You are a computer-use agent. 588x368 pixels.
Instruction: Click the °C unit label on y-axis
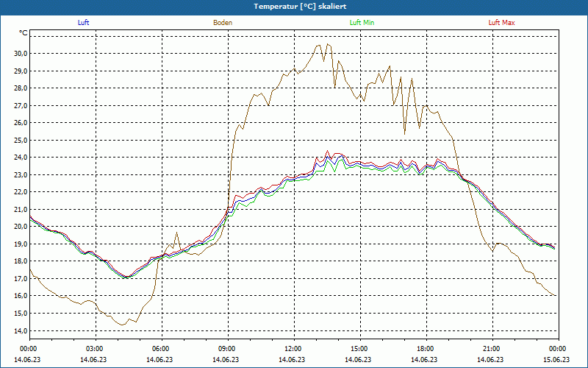click(24, 33)
